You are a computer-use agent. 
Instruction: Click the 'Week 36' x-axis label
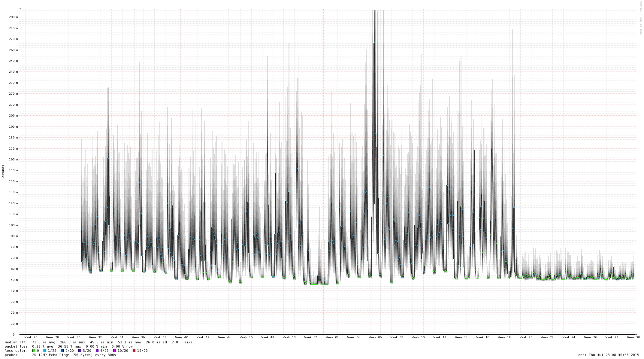[x=138, y=337]
